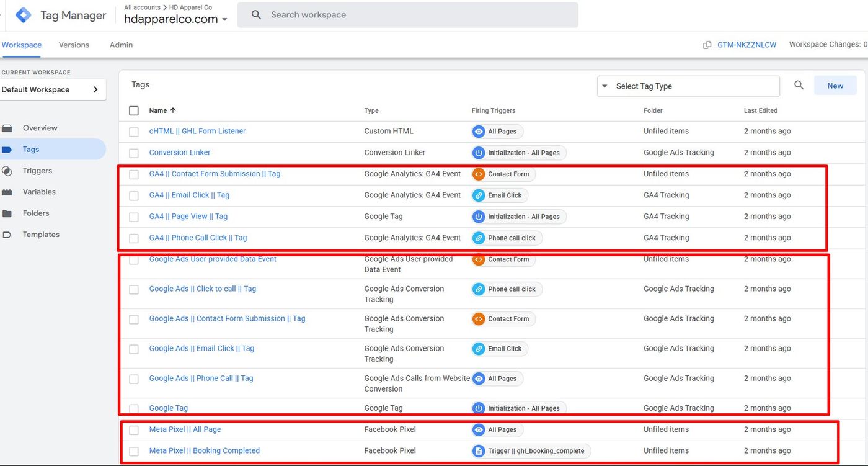Click the Folders sidebar icon
Screen dimensions: 868x466
tap(7, 213)
